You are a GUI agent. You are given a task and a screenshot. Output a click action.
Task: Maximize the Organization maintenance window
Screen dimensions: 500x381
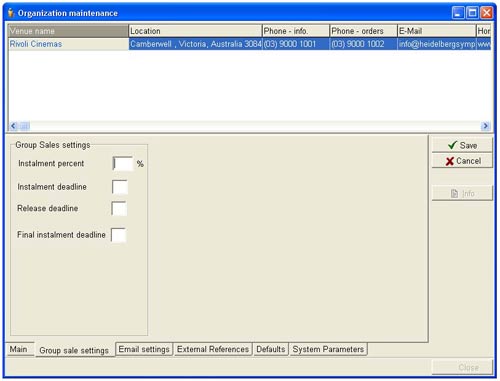click(x=472, y=13)
